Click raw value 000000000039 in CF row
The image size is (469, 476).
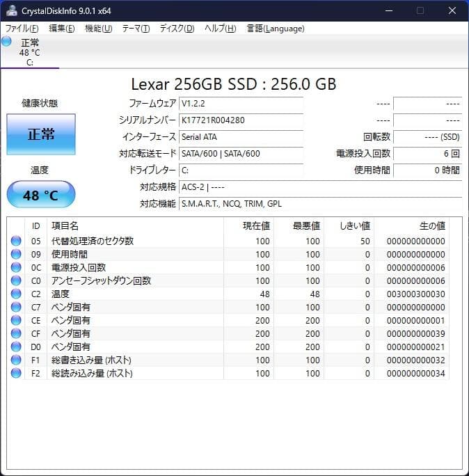point(416,334)
